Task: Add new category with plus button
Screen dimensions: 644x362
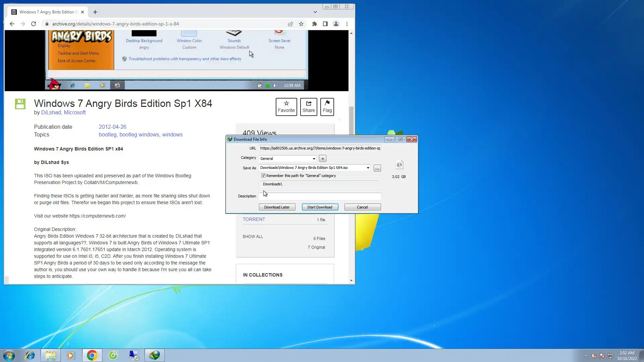Action: pyautogui.click(x=322, y=159)
